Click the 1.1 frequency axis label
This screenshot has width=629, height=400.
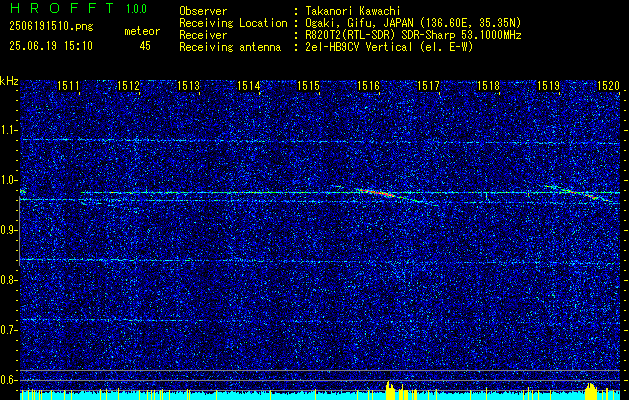(8, 130)
